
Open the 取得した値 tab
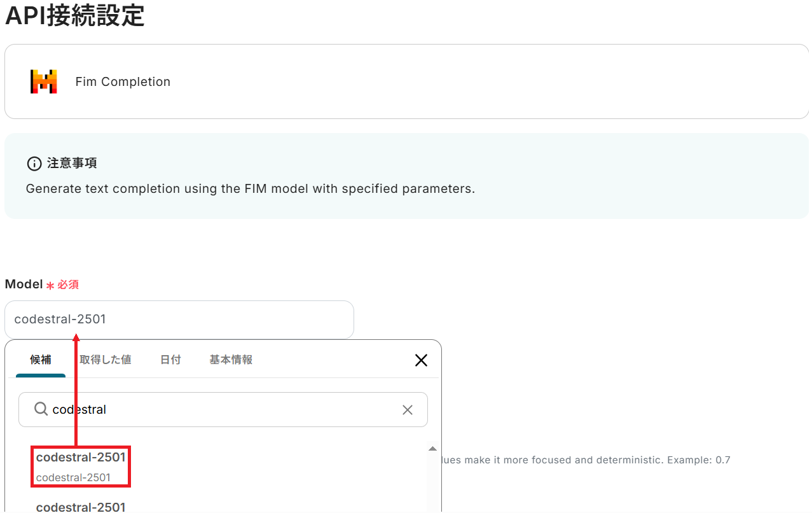(x=106, y=360)
